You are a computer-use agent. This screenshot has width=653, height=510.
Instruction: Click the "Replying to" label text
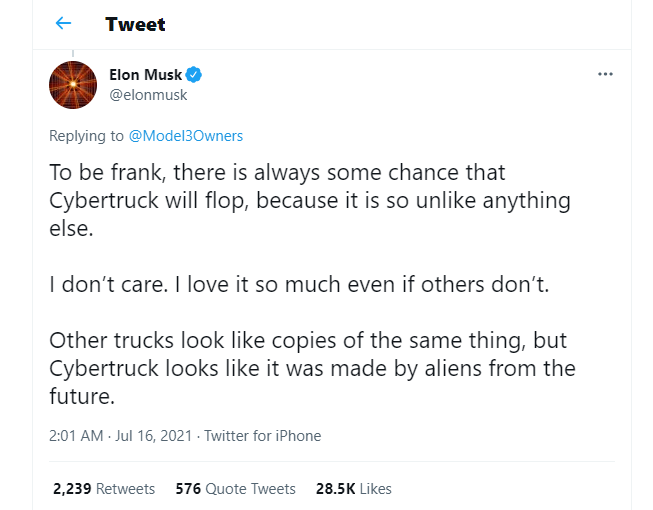(x=86, y=135)
